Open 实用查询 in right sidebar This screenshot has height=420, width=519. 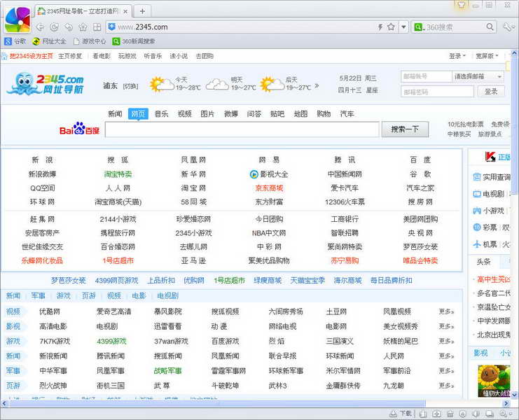(x=492, y=177)
